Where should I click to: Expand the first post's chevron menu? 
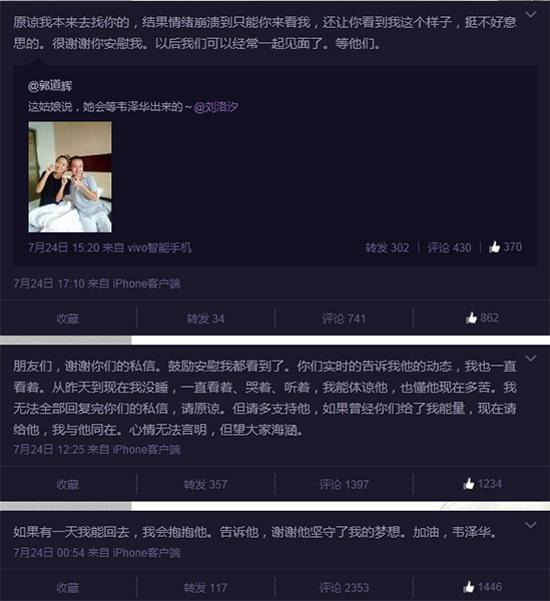pos(530,15)
